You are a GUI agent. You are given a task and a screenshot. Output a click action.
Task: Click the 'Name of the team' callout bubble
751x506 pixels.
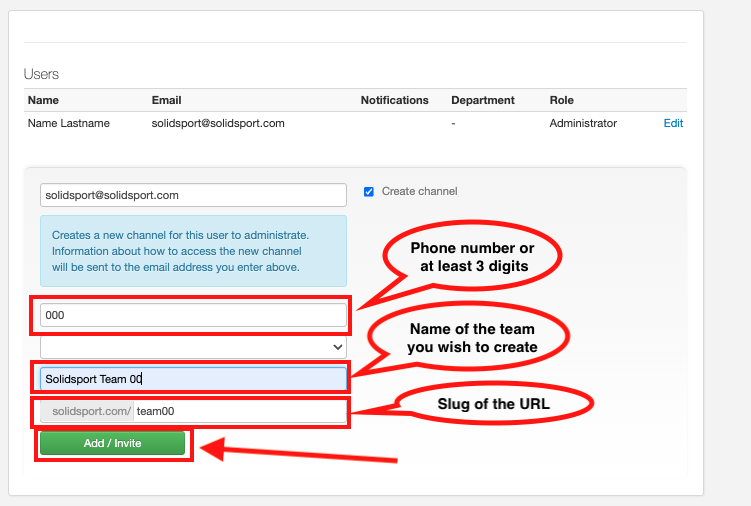470,338
